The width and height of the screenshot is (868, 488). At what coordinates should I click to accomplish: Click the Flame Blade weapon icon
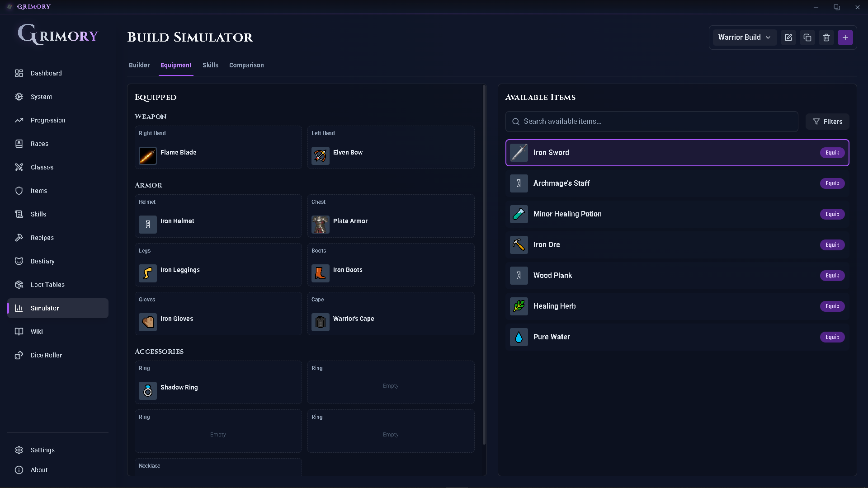148,156
